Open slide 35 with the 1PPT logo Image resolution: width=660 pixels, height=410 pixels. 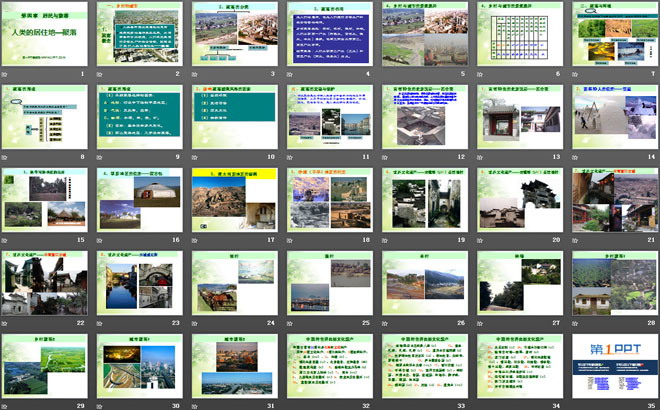[x=612, y=365]
